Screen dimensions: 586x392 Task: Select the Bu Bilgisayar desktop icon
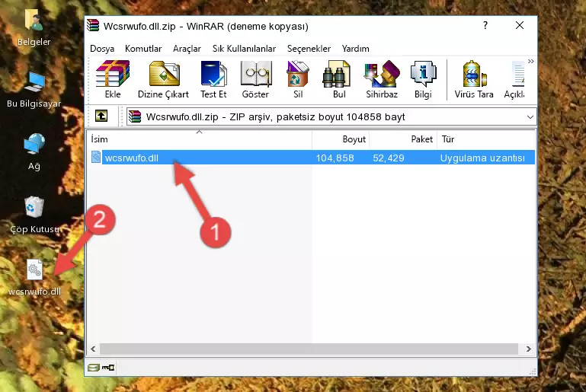(x=34, y=89)
